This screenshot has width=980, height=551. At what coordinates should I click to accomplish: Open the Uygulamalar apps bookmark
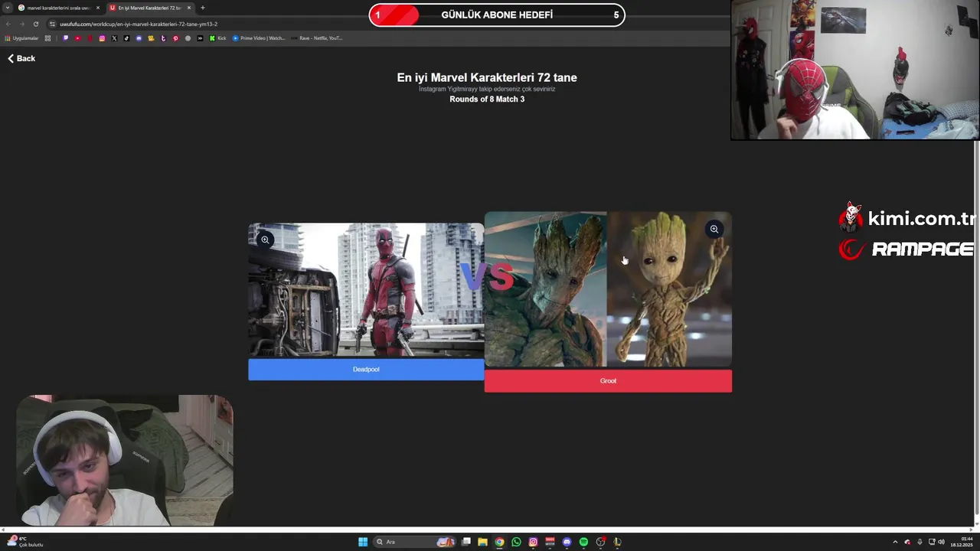click(x=22, y=38)
